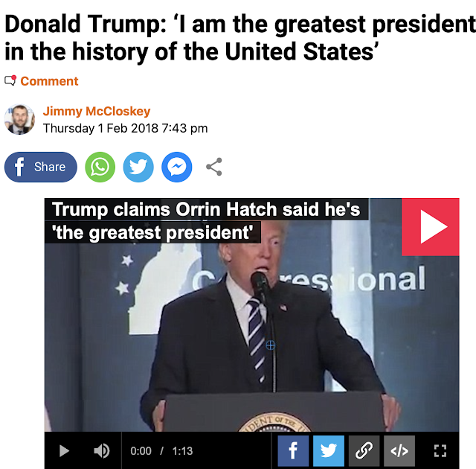Toggle fullscreen mode on the video
The width and height of the screenshot is (476, 469).
[440, 451]
